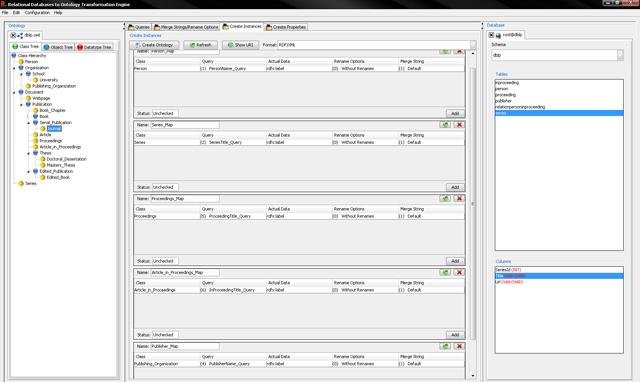Click the Series class yellow icon
640x382 pixels.
tap(21, 184)
